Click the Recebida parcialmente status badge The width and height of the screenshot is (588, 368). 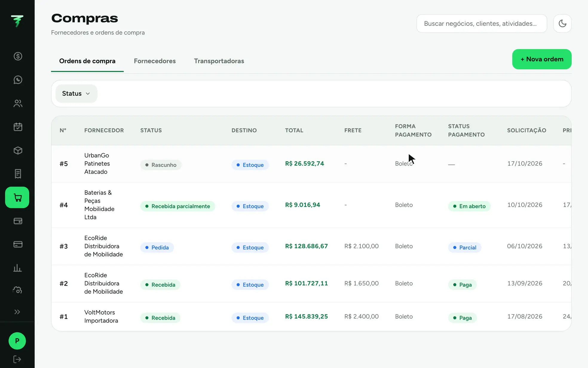[177, 206]
